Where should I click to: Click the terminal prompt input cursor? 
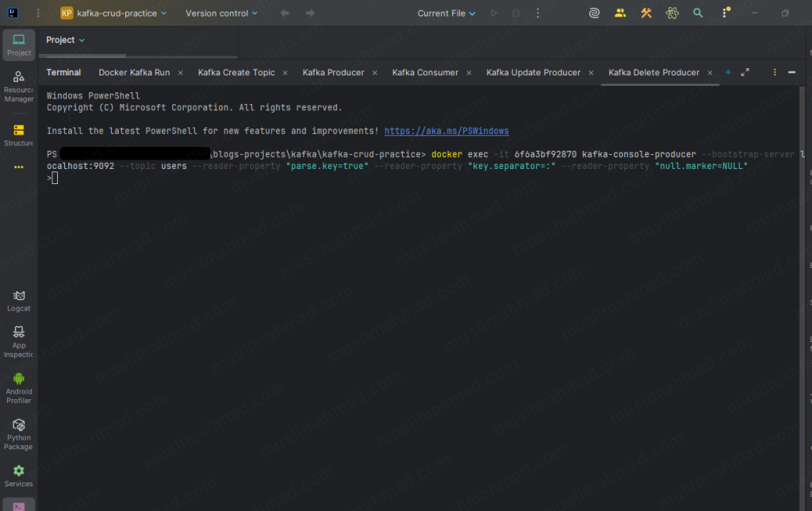(55, 179)
